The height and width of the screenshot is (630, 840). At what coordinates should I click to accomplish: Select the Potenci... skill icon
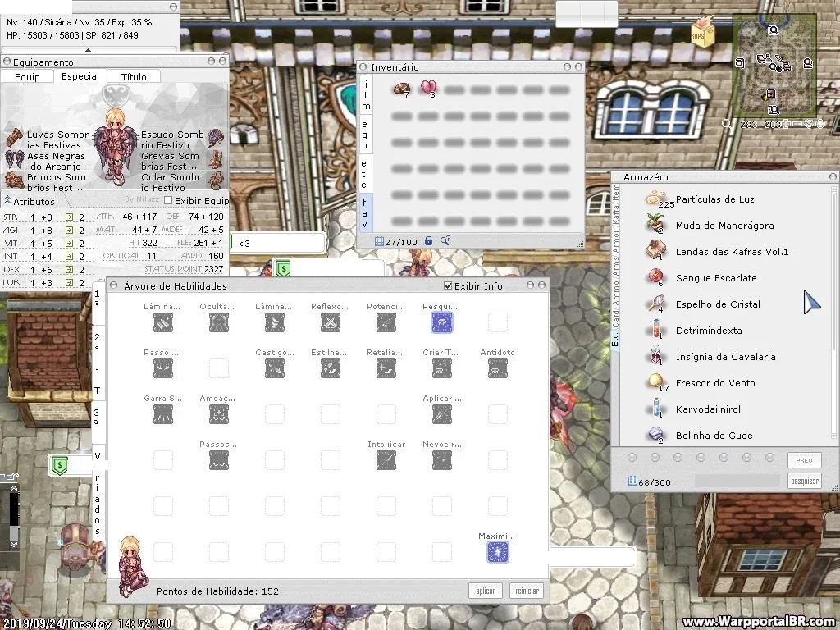coord(386,322)
